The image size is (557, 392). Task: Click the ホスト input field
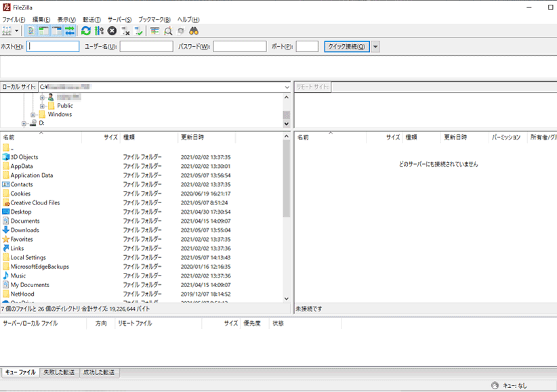click(53, 47)
